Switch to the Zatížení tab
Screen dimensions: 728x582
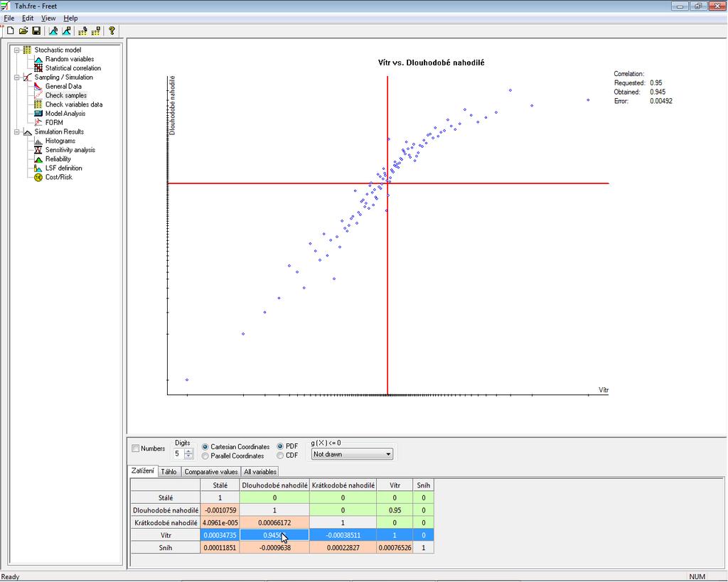[x=142, y=470]
